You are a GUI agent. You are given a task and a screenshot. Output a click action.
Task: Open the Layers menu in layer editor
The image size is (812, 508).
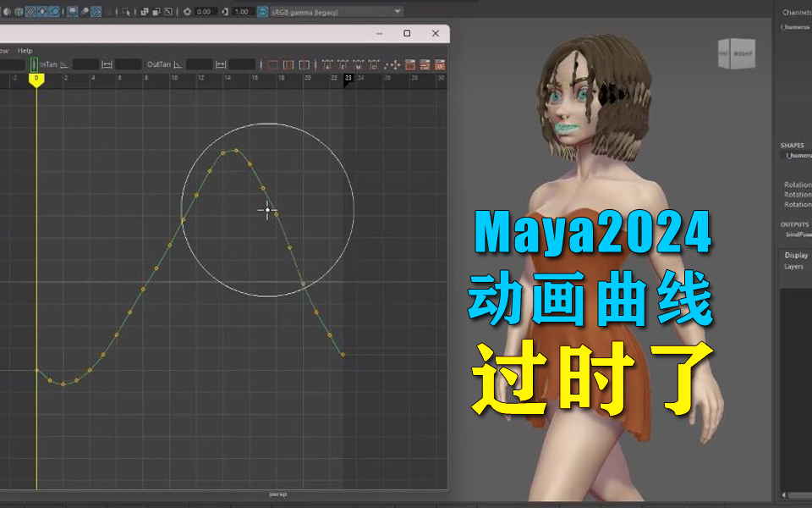pos(793,267)
